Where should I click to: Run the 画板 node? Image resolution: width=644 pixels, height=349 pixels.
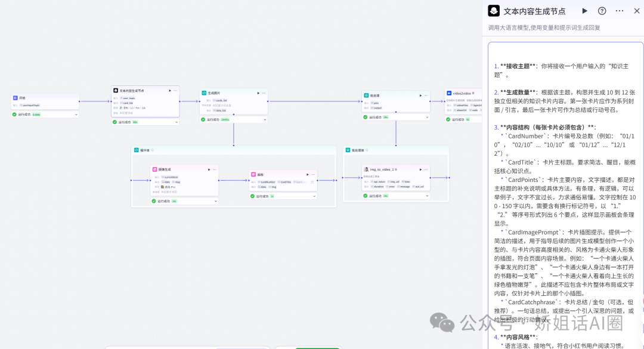point(308,174)
